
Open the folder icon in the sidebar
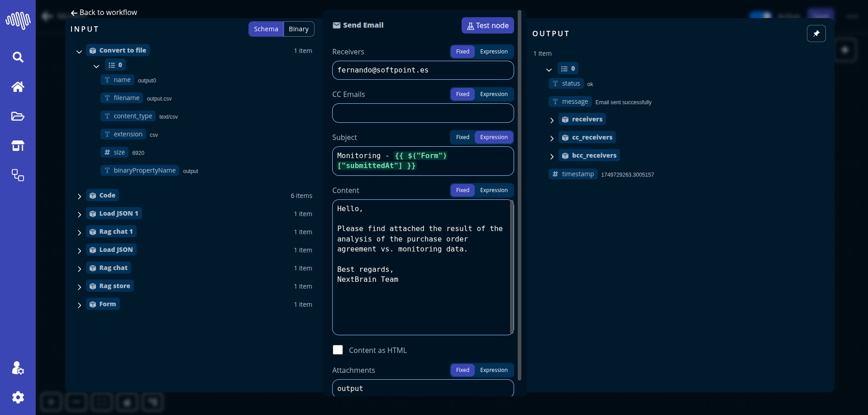18,116
